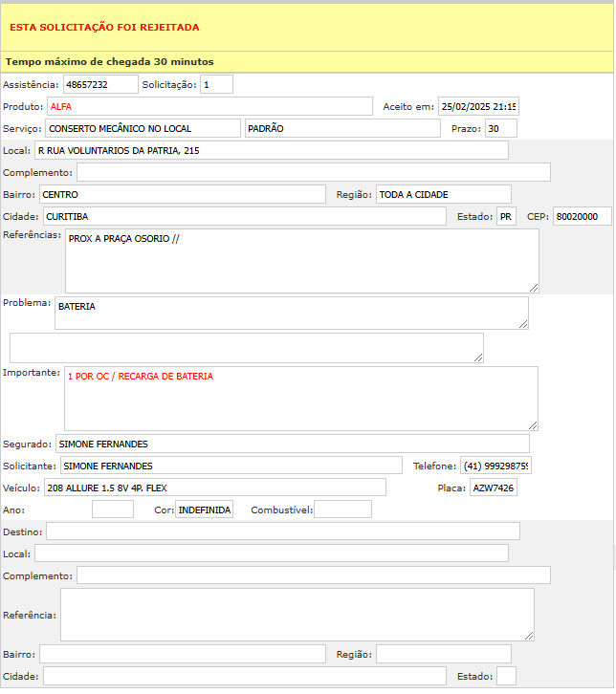Focus the Estado field containing PR

pos(506,216)
